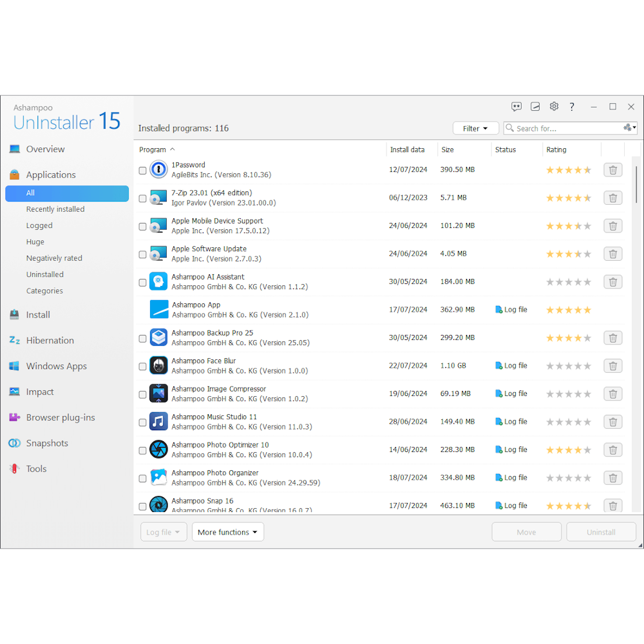Screen dimensions: 644x644
Task: Open settings gear icon
Action: pos(554,106)
